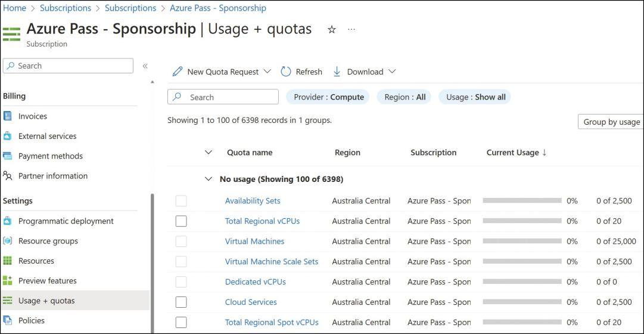Select Preview features menu item
This screenshot has height=334, width=644.
click(47, 280)
